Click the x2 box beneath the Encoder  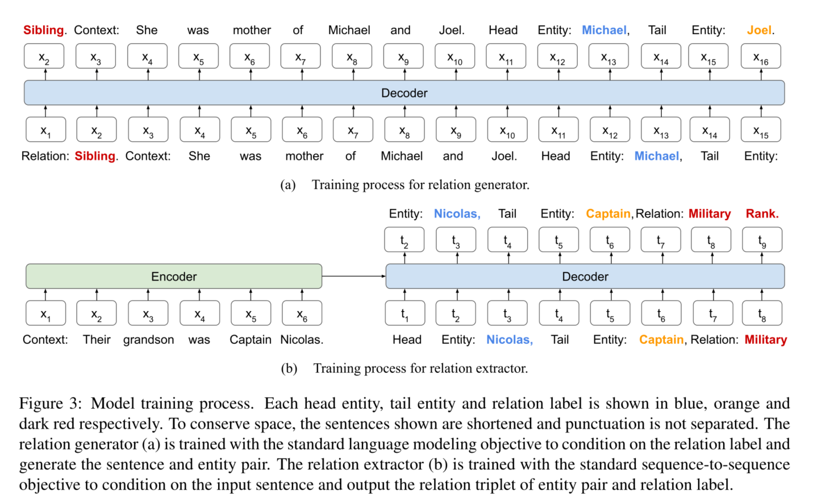click(97, 313)
